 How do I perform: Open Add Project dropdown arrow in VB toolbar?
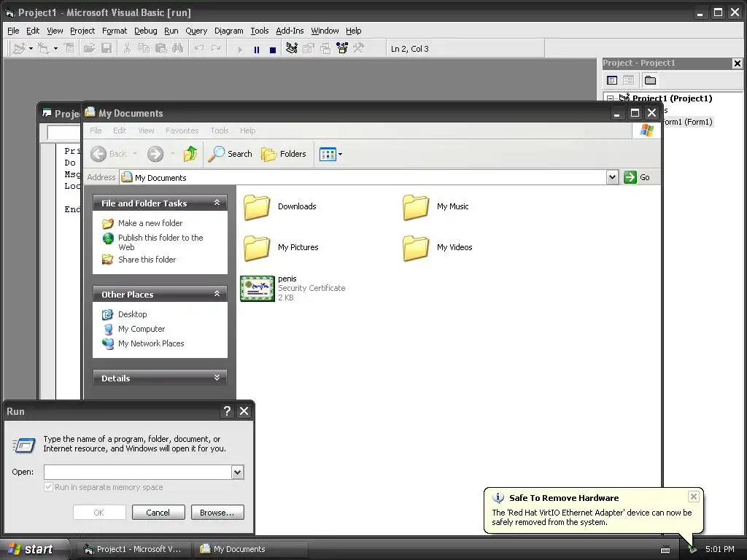[31, 49]
